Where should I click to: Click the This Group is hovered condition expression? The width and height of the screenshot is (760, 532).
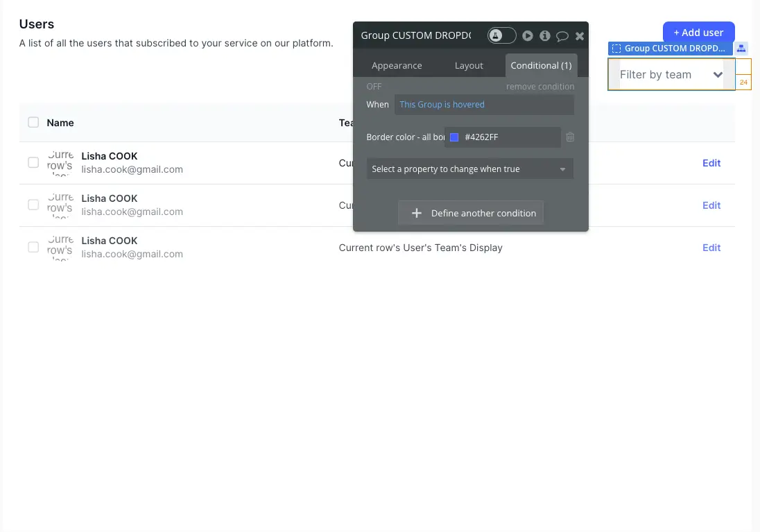click(x=442, y=104)
